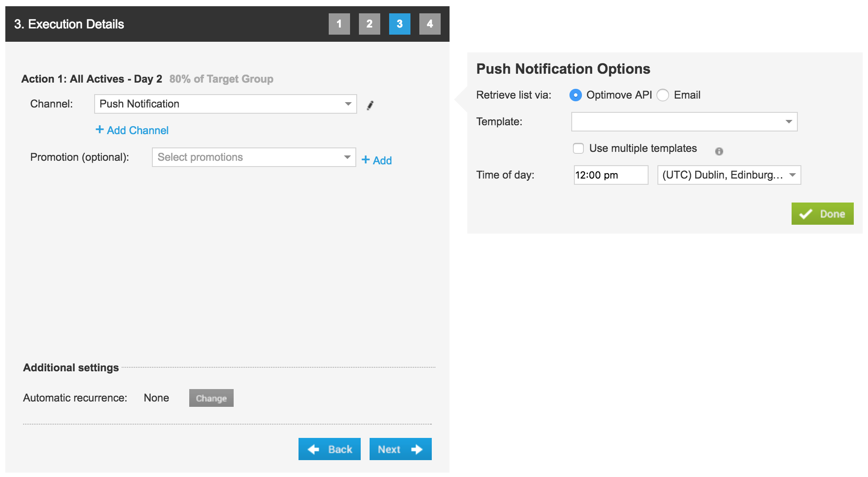This screenshot has height=477, width=868.
Task: Open the Channel dropdown showing Push Notification
Action: pos(225,104)
